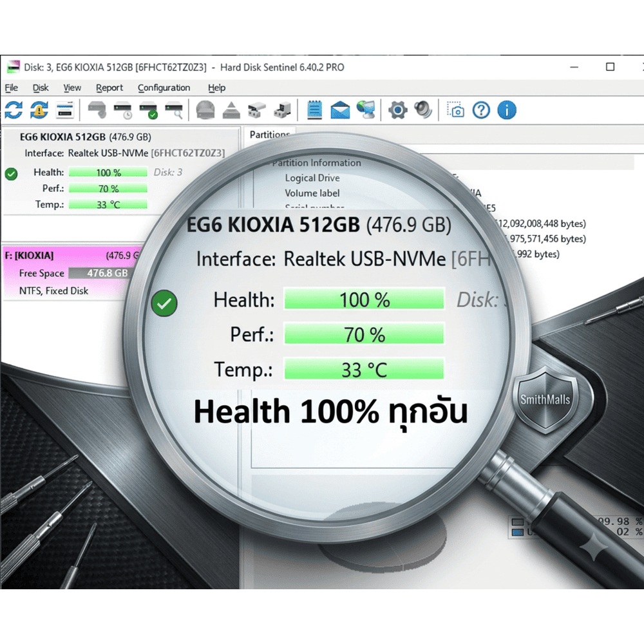This screenshot has width=644, height=644.
Task: Click the Interface: Realtek USB-NVMe line
Action: pyautogui.click(x=125, y=153)
